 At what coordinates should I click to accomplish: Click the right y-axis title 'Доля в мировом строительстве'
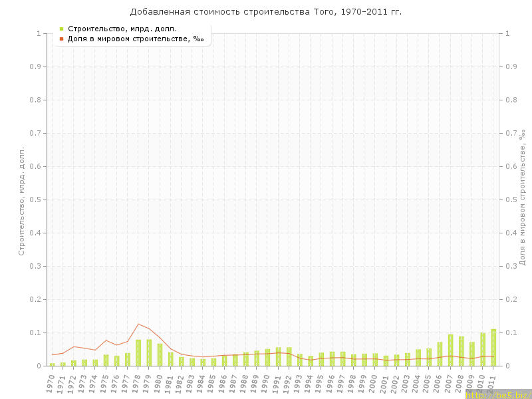(523, 198)
